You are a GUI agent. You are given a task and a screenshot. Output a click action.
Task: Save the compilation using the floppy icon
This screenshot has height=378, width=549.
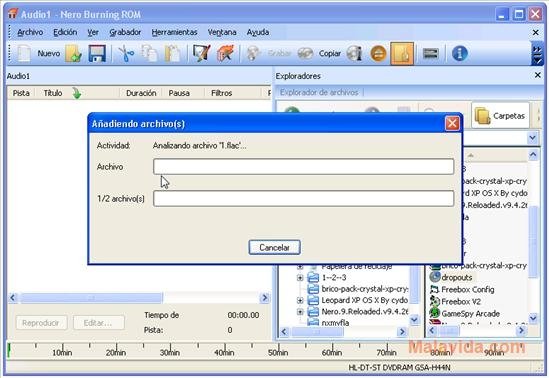(x=97, y=54)
